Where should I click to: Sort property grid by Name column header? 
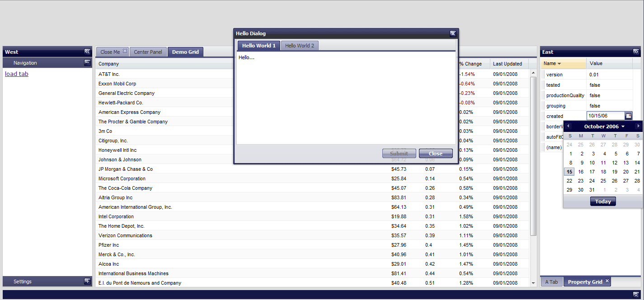pyautogui.click(x=564, y=63)
